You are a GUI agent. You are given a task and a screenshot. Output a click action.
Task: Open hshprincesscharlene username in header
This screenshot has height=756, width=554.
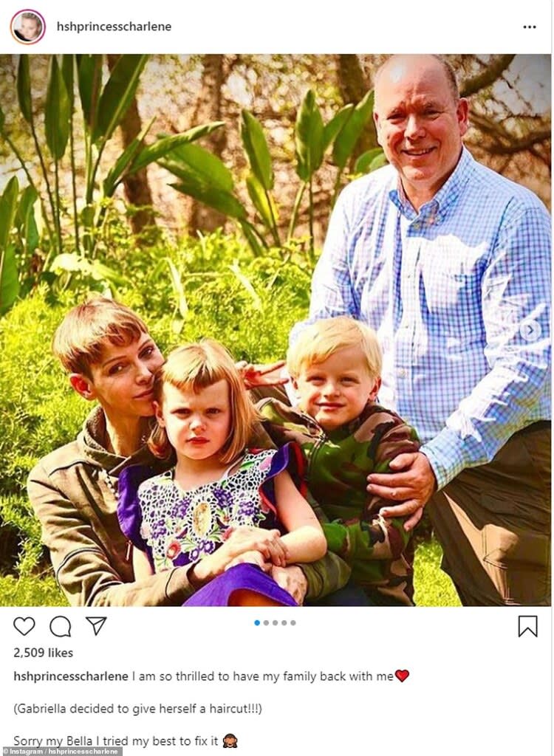pyautogui.click(x=114, y=27)
